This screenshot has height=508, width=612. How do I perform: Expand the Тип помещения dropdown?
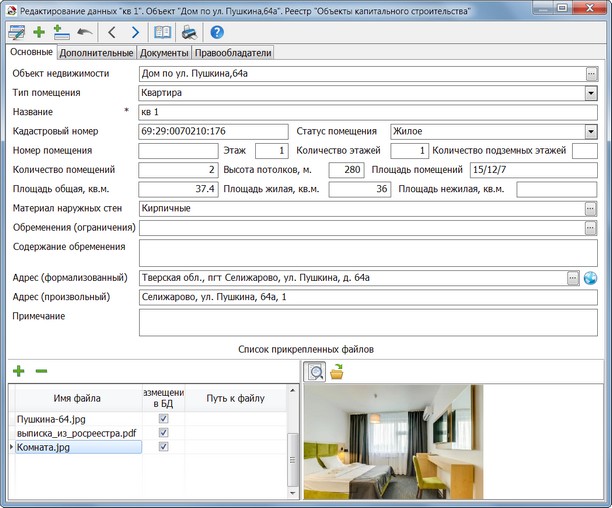591,93
